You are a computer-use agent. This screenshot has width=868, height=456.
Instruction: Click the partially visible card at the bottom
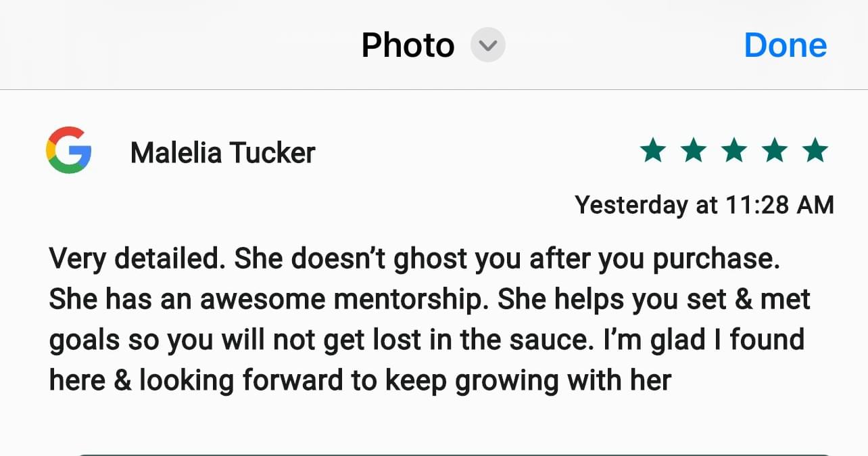(x=453, y=455)
